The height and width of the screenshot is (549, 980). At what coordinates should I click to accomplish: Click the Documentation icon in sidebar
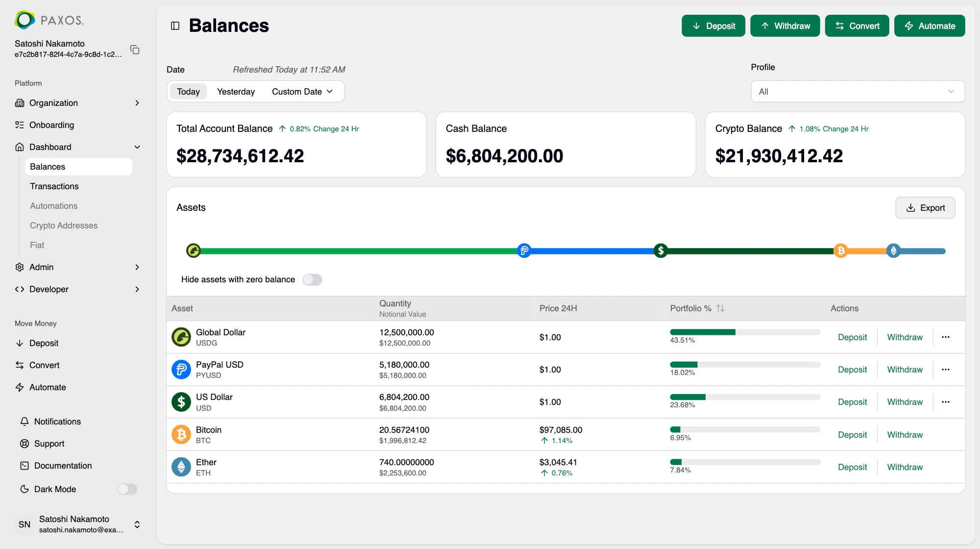coord(24,466)
